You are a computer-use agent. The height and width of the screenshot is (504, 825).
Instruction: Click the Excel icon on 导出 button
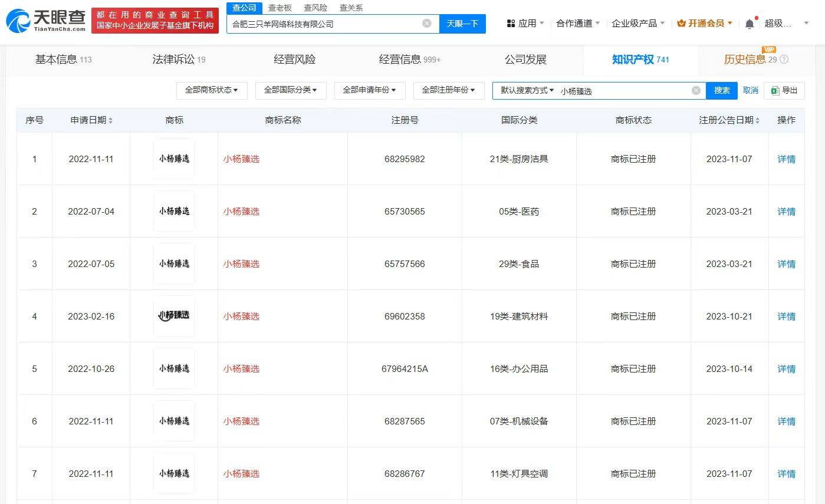(x=777, y=90)
